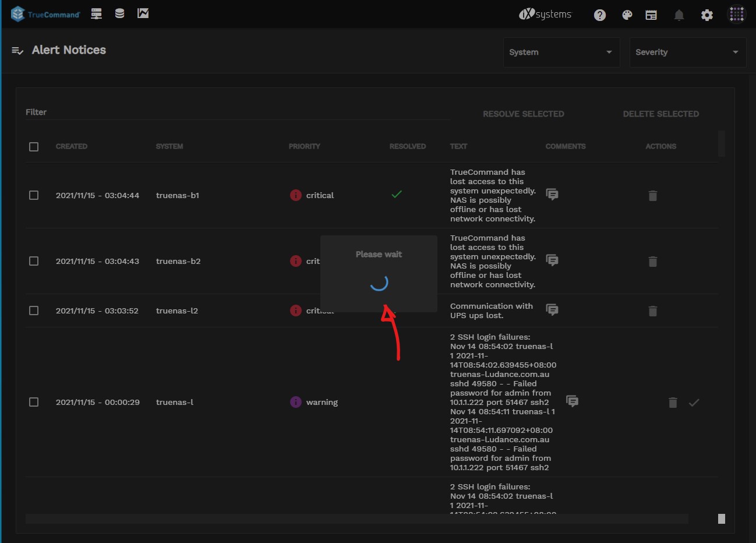Click the RESOLVE SELECTED button

click(524, 114)
